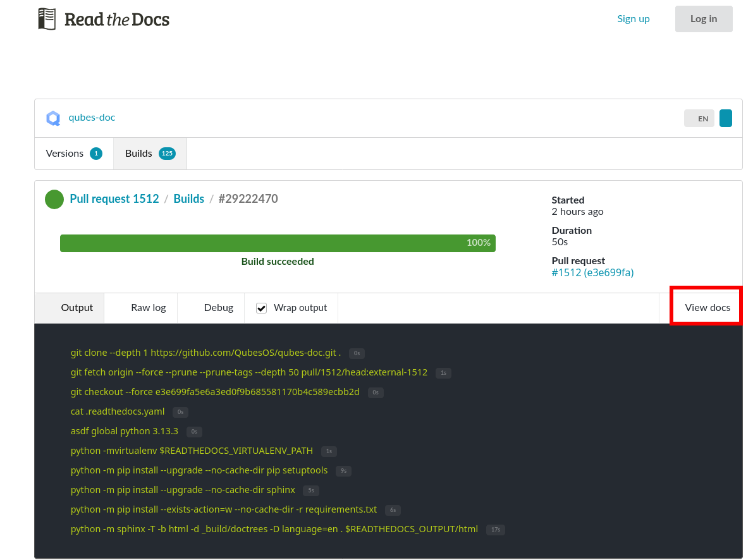The image size is (753, 560).
Task: Switch to the Versions tab
Action: [64, 153]
